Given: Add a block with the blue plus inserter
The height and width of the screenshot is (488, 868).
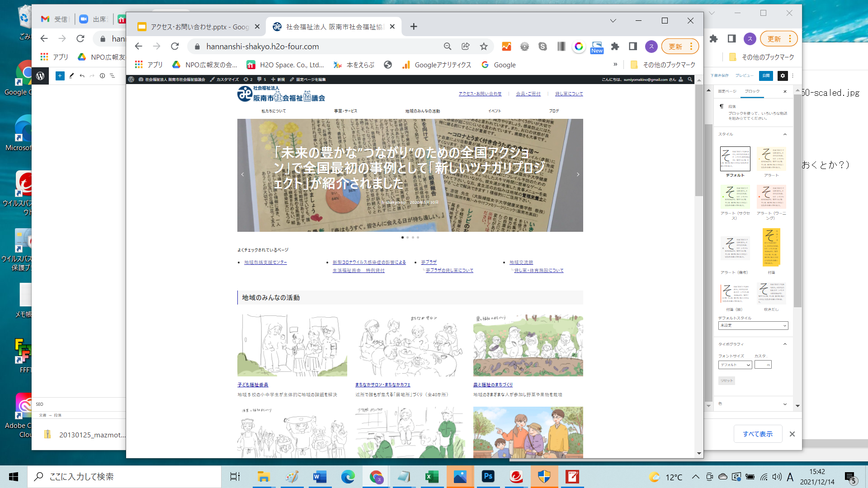Looking at the screenshot, I should (60, 76).
